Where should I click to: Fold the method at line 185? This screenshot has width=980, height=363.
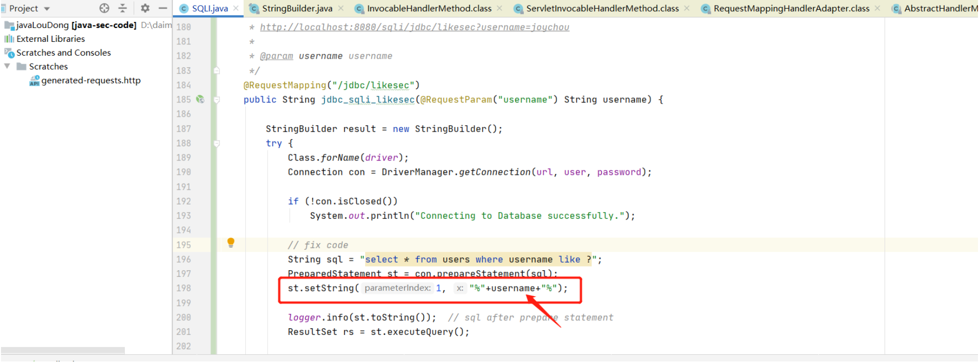coord(217,100)
